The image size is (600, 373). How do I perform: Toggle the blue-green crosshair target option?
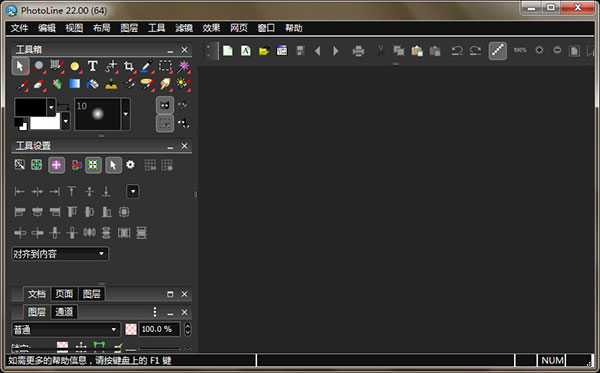pyautogui.click(x=36, y=165)
